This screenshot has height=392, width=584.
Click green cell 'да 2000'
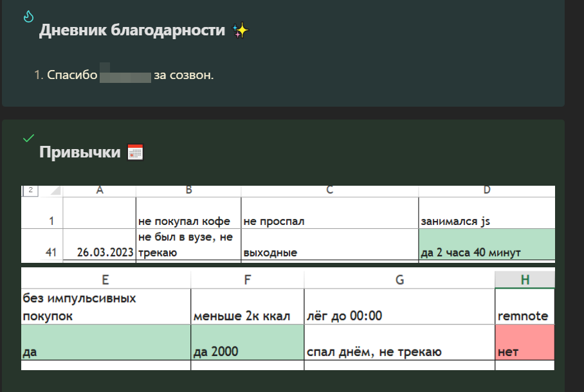coord(248,342)
